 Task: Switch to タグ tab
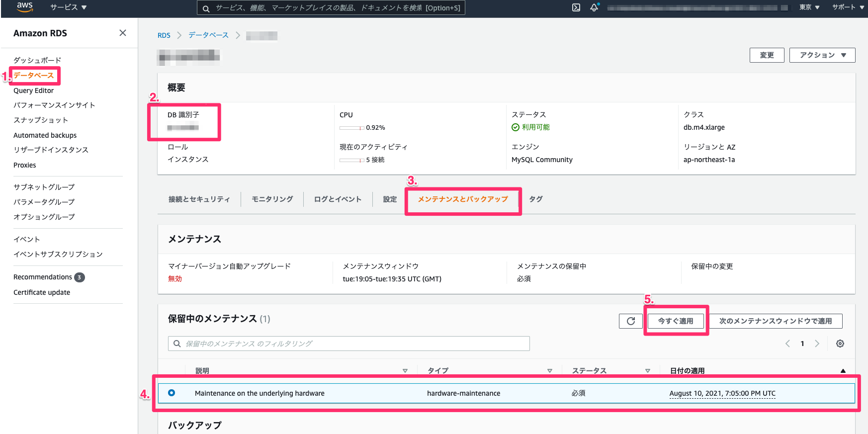536,199
